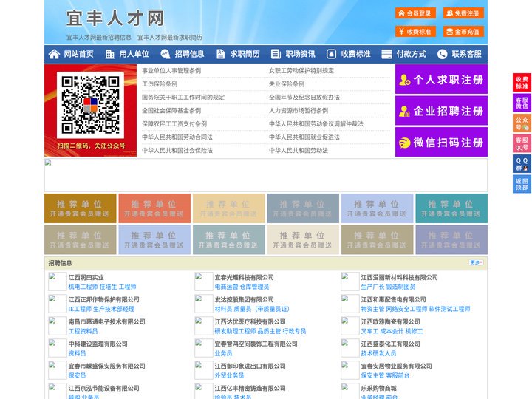This screenshot has height=399, width=532.
Task: Click the document icon beside 求职简历
Action: (220, 54)
